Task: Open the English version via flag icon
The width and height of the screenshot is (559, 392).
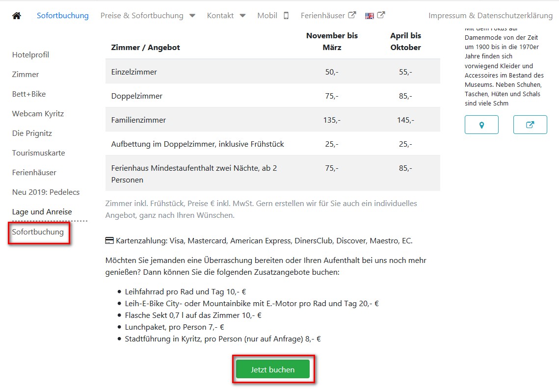Action: [369, 15]
